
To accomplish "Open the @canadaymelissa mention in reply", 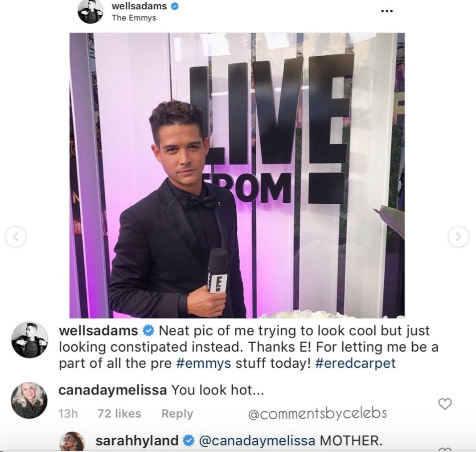I will (x=257, y=441).
